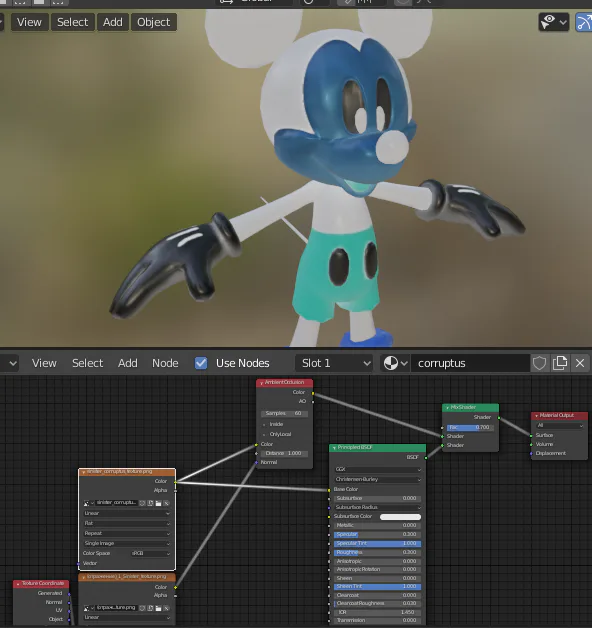
Task: Enable Only Local in Ambient Occlusion node
Action: 264,434
